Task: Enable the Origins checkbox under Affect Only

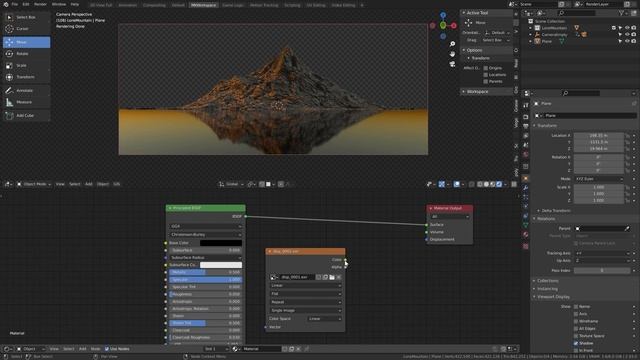Action: pyautogui.click(x=486, y=68)
